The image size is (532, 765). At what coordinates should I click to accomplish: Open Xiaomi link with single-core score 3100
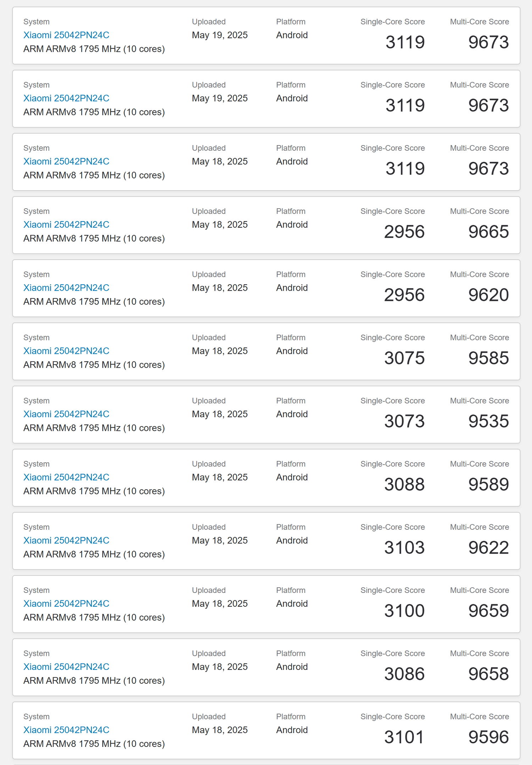(x=66, y=604)
